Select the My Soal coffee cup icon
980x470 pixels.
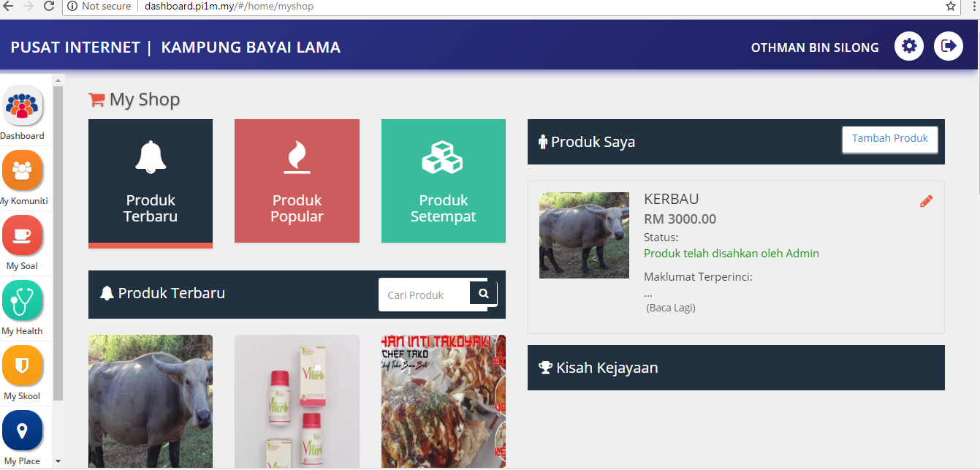(x=23, y=235)
